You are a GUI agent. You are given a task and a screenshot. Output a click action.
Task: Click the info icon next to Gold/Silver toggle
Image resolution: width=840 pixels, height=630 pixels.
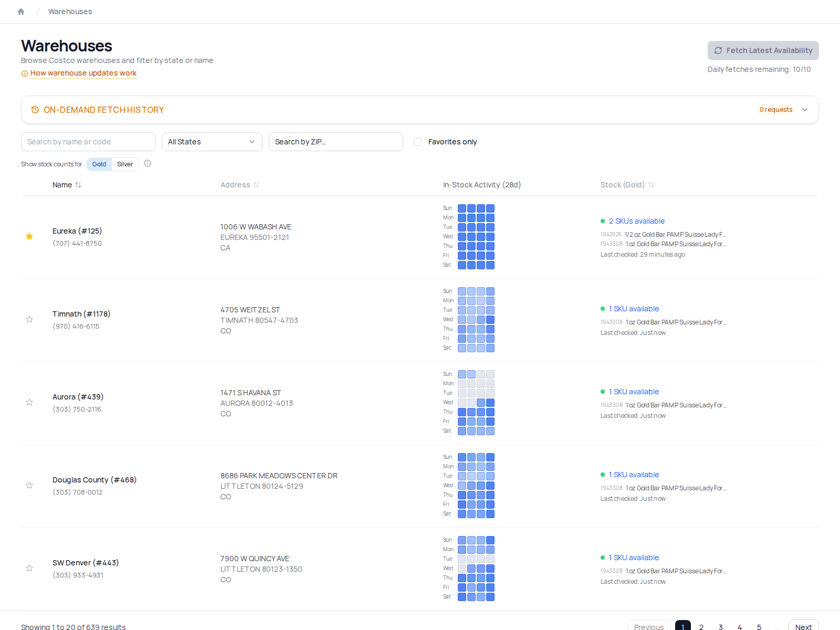tap(148, 163)
